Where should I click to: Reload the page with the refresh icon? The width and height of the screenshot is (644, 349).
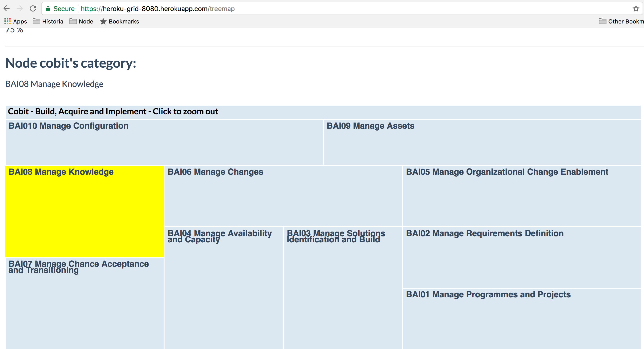tap(33, 8)
